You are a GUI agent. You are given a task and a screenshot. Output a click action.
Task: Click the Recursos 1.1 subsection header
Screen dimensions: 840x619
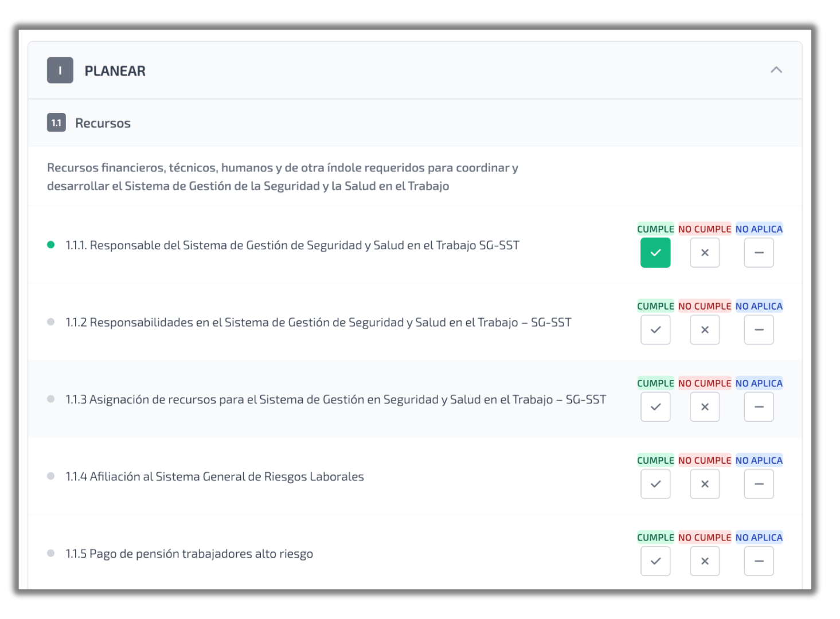click(103, 123)
